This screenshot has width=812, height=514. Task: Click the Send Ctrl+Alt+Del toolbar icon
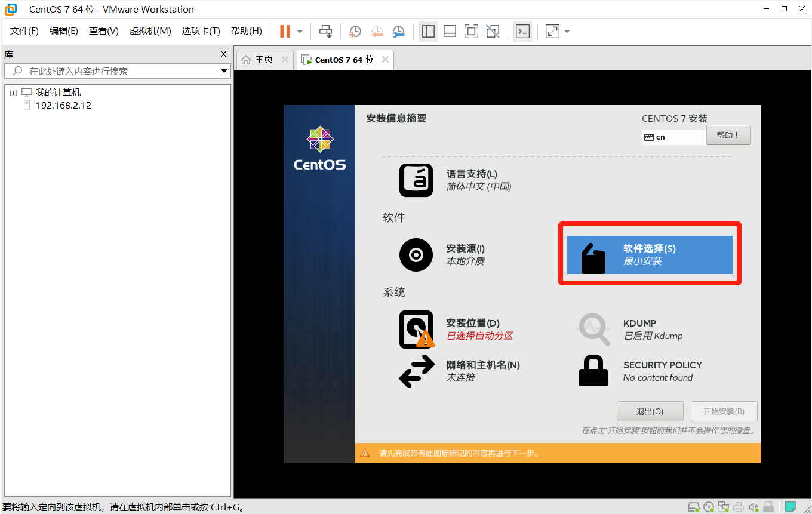(x=325, y=31)
